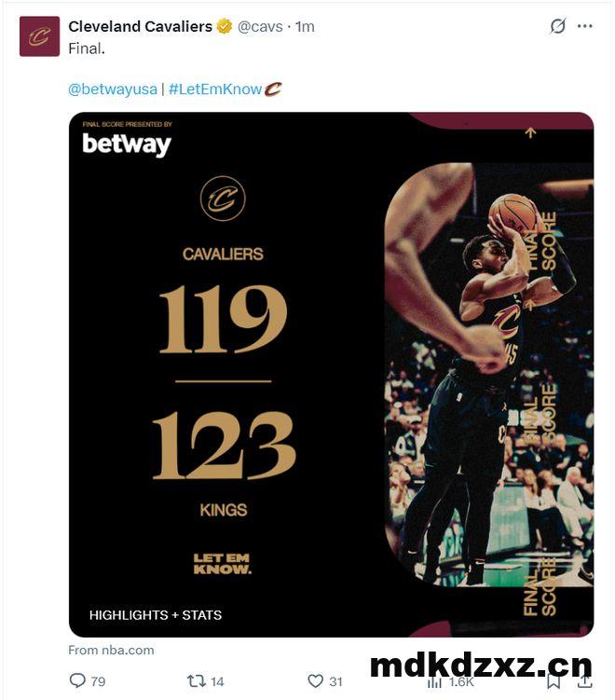Screen dimensions: 615x700
Task: Open the view analytics bar chart icon
Action: click(x=435, y=681)
